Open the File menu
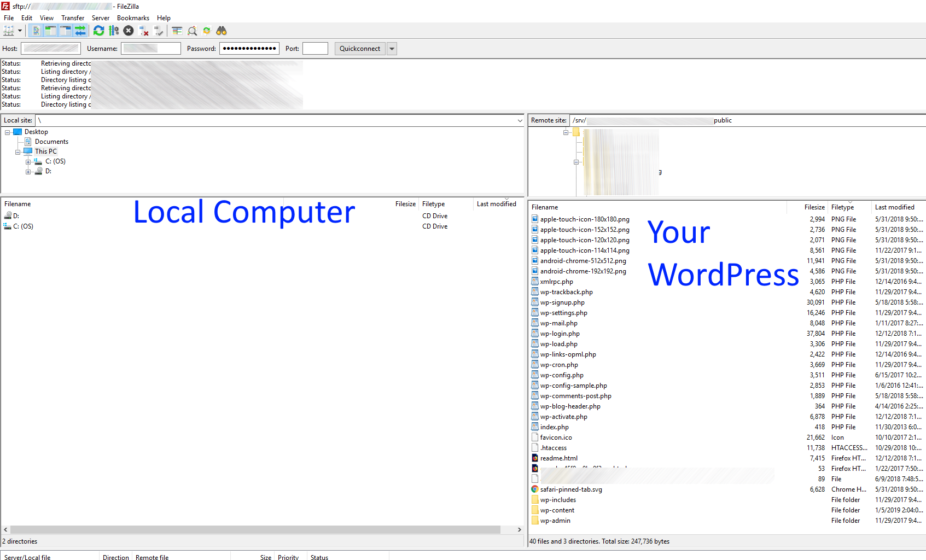The width and height of the screenshot is (926, 560). (9, 18)
